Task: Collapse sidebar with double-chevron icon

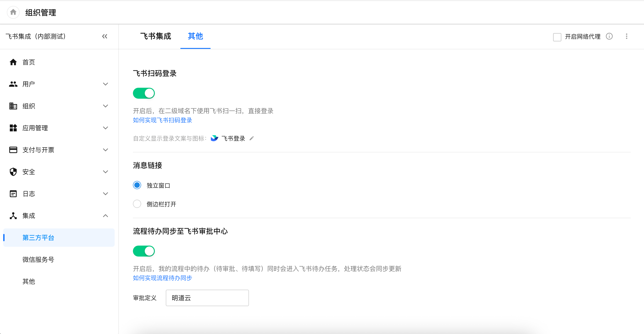Action: [x=105, y=37]
